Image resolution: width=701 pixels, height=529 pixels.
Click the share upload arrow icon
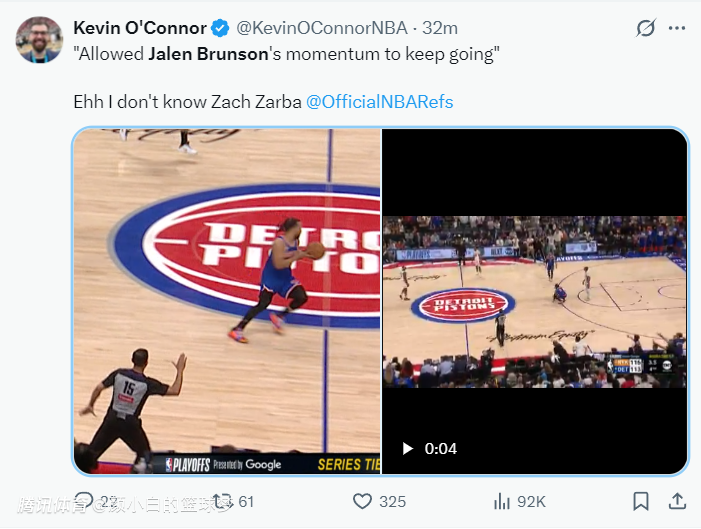point(677,501)
